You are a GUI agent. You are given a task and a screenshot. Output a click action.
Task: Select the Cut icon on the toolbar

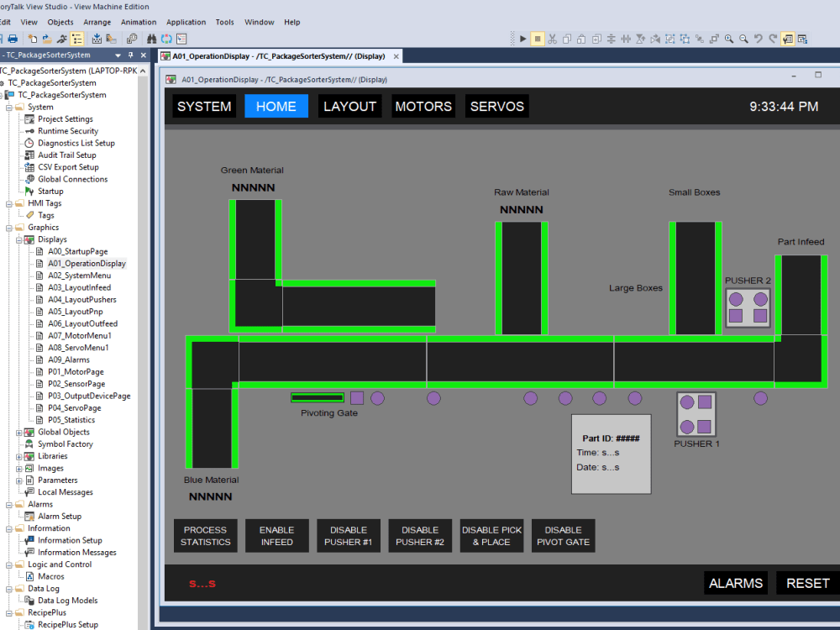point(553,38)
